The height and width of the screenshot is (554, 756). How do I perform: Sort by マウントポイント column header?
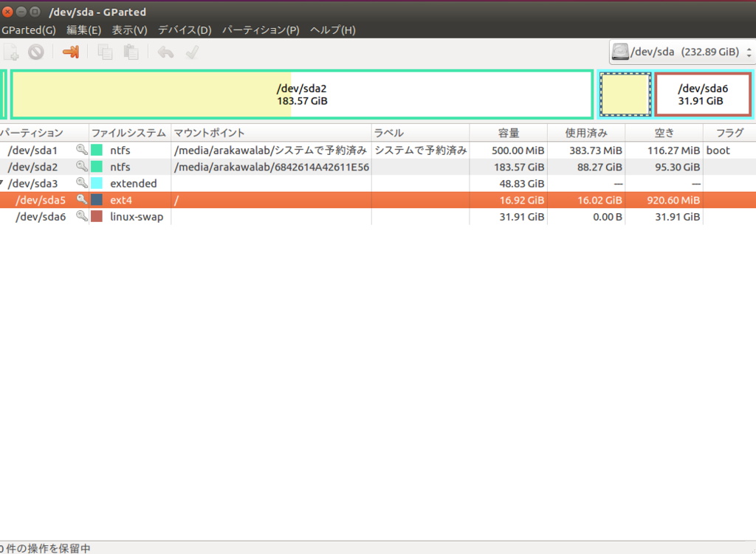[x=271, y=133]
